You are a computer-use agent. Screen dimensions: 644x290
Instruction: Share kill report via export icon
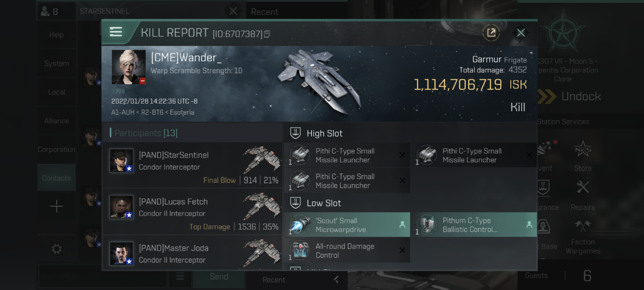[x=491, y=33]
